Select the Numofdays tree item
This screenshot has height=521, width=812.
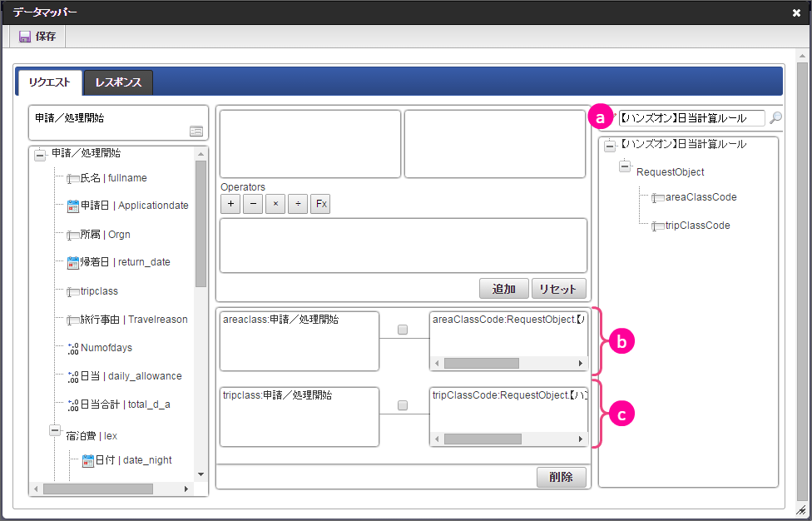pyautogui.click(x=106, y=348)
